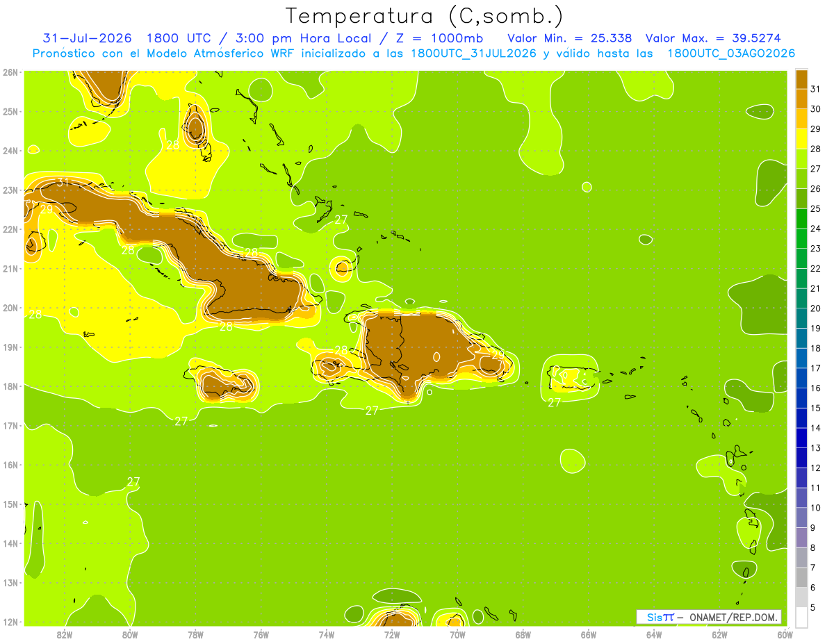
Task: Click the "72W" longitude axis label
Action: click(392, 634)
